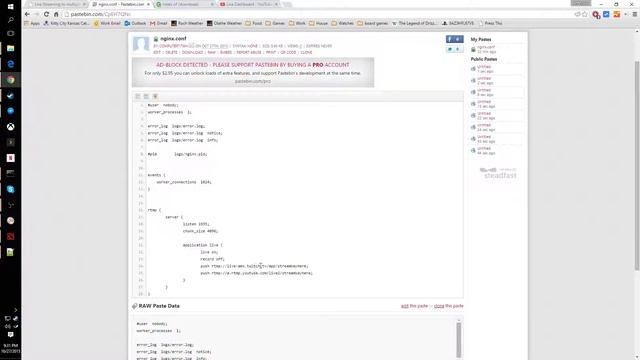The height and width of the screenshot is (360, 640).
Task: Open the first Untitled public paste
Action: pos(484,67)
